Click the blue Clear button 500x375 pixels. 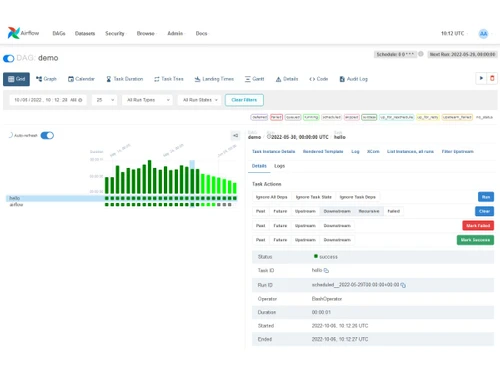484,211
